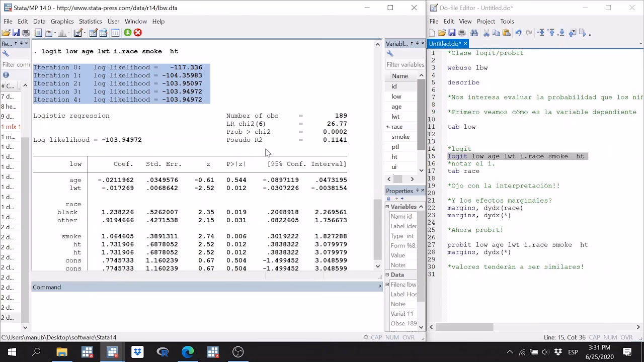Click the red Break button
The width and height of the screenshot is (644, 362).
138,33
